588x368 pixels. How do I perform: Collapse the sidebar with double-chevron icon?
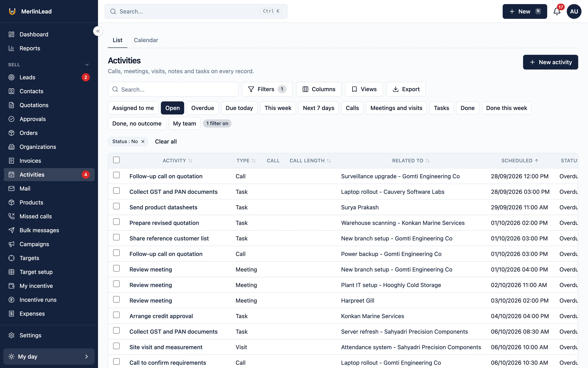[98, 31]
